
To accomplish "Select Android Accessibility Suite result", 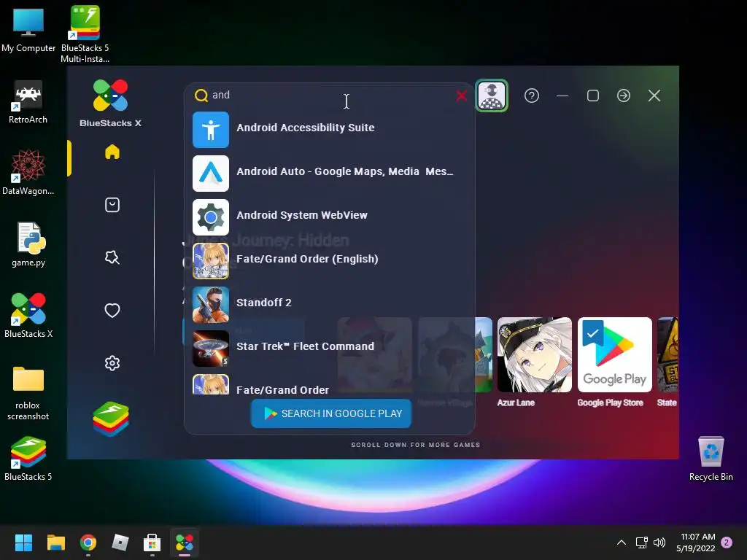I will coord(329,130).
